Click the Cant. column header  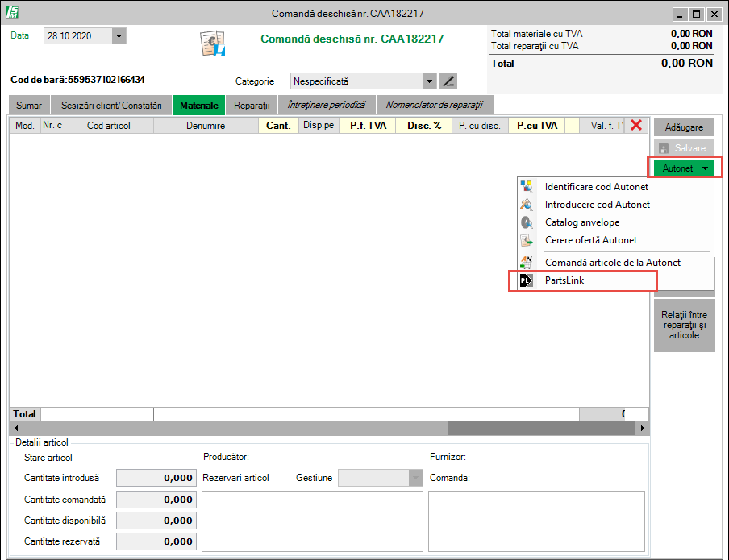click(278, 126)
